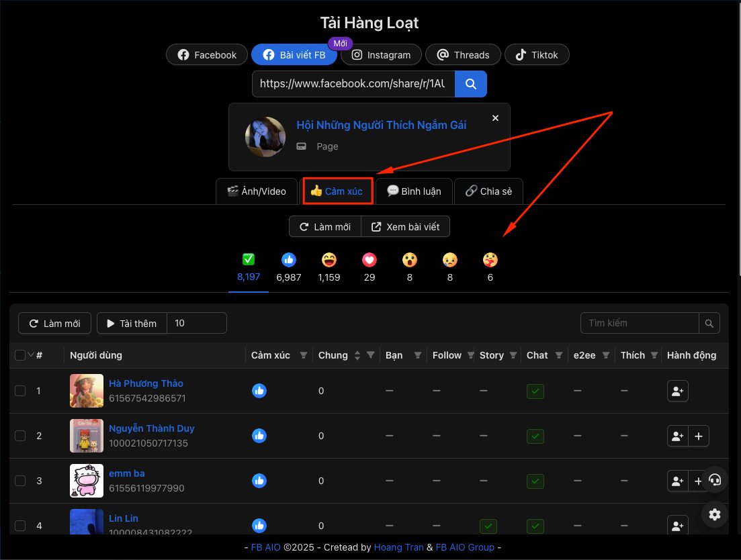Click add-friend icon for Nguyễn Thành Duy
The width and height of the screenshot is (741, 560).
click(x=678, y=436)
